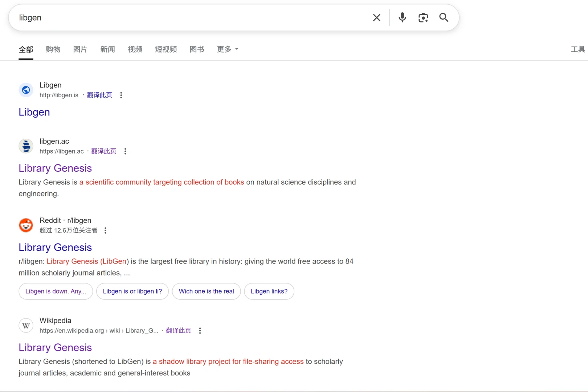Open the blue Libgen result title
588x392 pixels.
click(34, 112)
